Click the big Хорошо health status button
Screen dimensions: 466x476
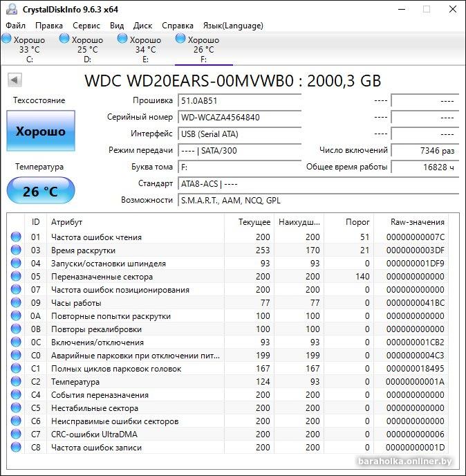(41, 131)
